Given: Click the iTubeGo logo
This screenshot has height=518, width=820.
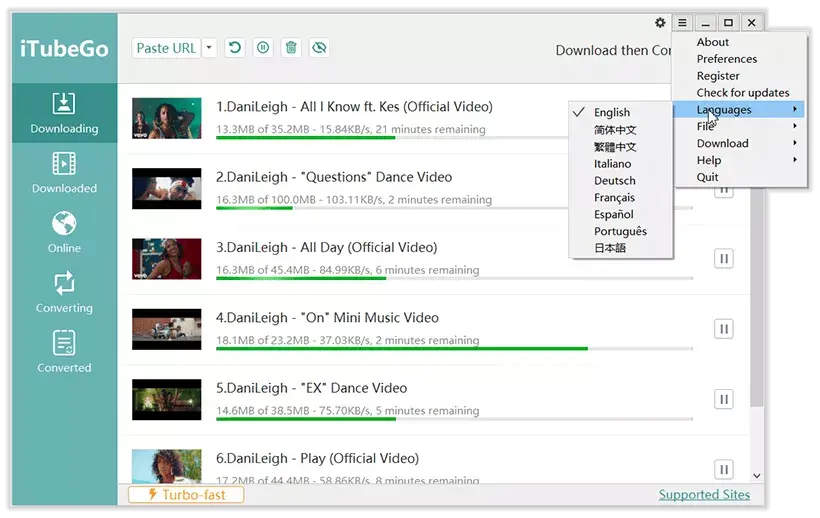Looking at the screenshot, I should pyautogui.click(x=64, y=49).
